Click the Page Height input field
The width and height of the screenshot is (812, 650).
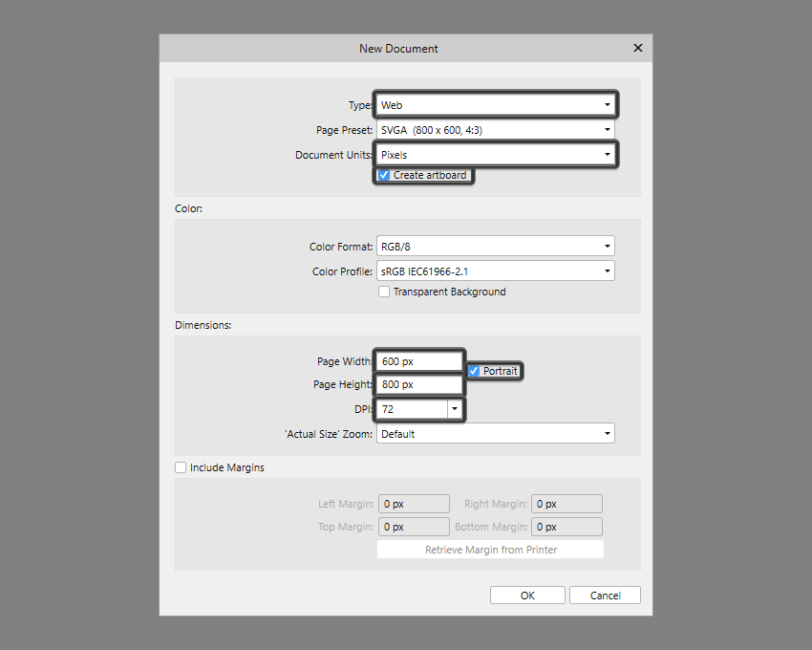coord(418,384)
